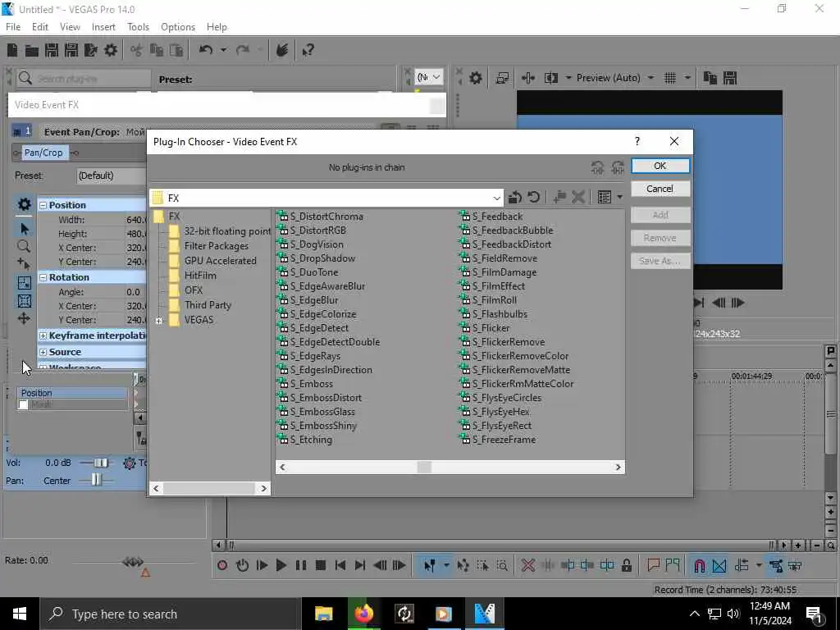This screenshot has width=840, height=630.
Task: Open the FX folder path dropdown
Action: coord(496,199)
